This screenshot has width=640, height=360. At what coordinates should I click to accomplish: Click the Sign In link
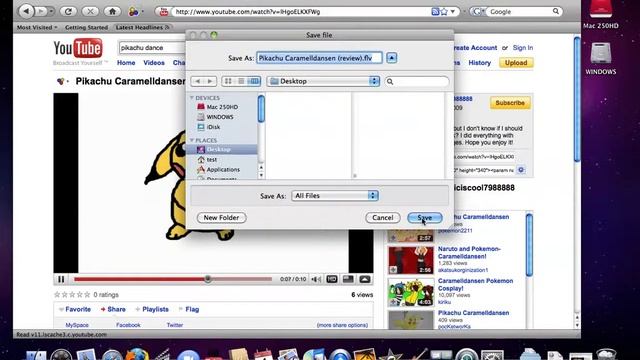tap(523, 48)
